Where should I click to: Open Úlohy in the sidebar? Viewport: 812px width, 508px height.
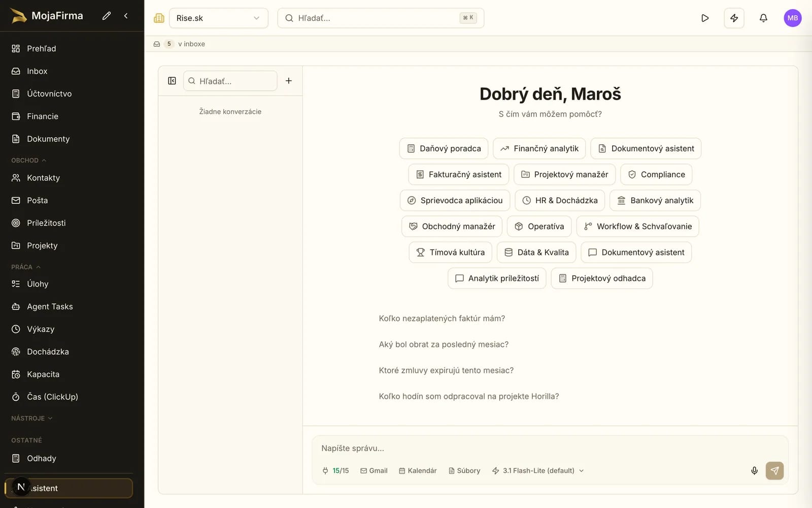(x=69, y=284)
